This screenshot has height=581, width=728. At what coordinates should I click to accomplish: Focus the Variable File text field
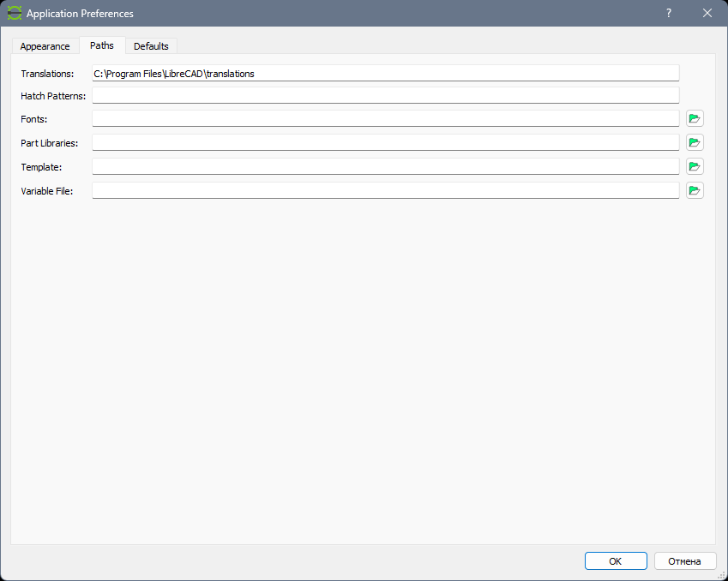pos(385,191)
